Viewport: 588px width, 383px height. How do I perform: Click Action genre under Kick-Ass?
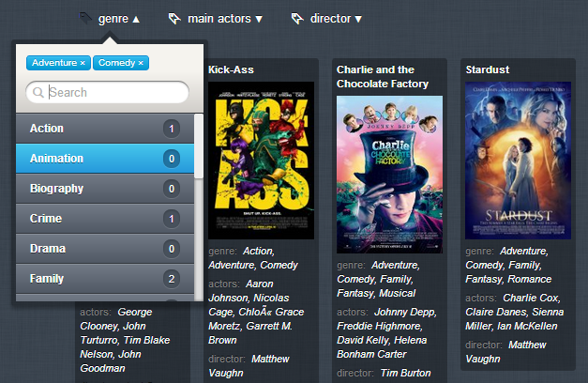[258, 251]
